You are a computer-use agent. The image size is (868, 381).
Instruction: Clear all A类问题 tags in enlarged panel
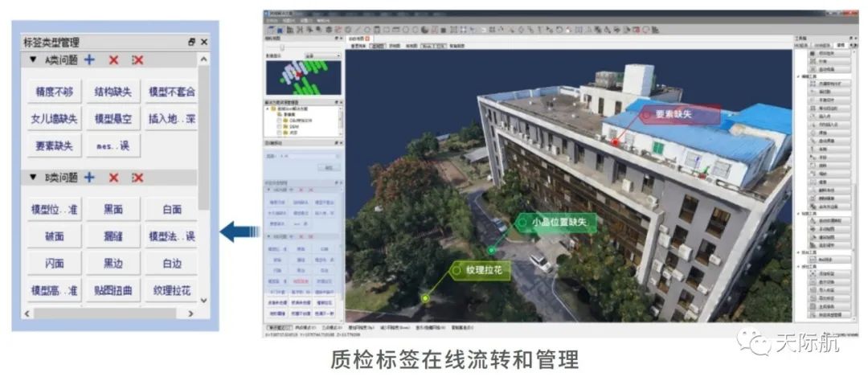point(137,59)
